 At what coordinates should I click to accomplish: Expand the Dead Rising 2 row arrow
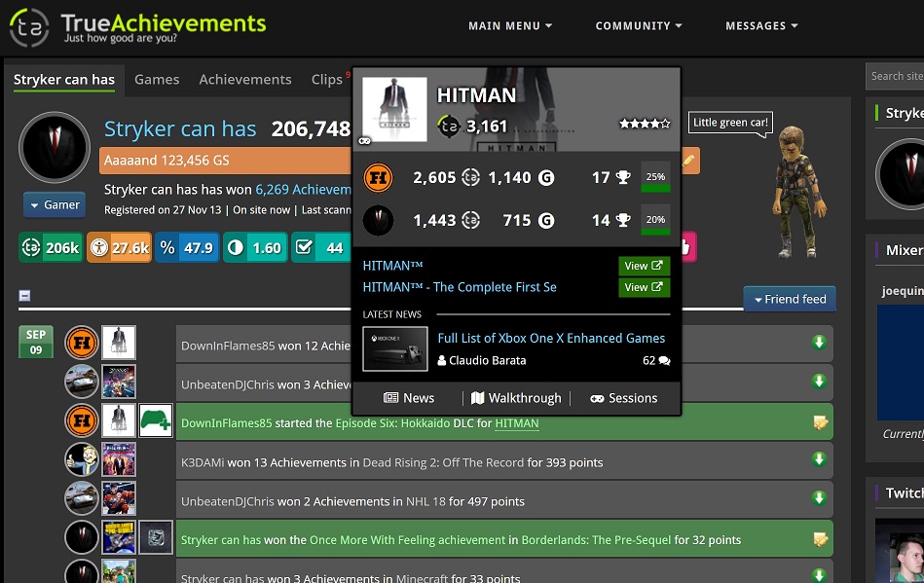(819, 458)
